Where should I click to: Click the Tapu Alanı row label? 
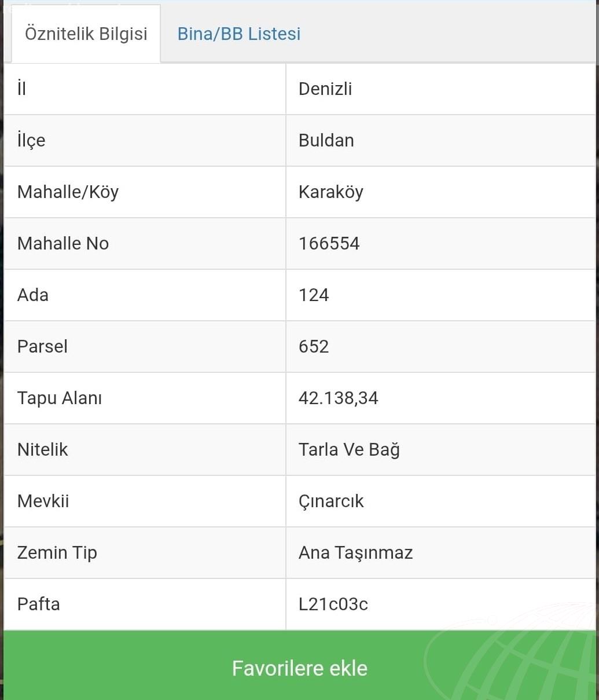[60, 398]
